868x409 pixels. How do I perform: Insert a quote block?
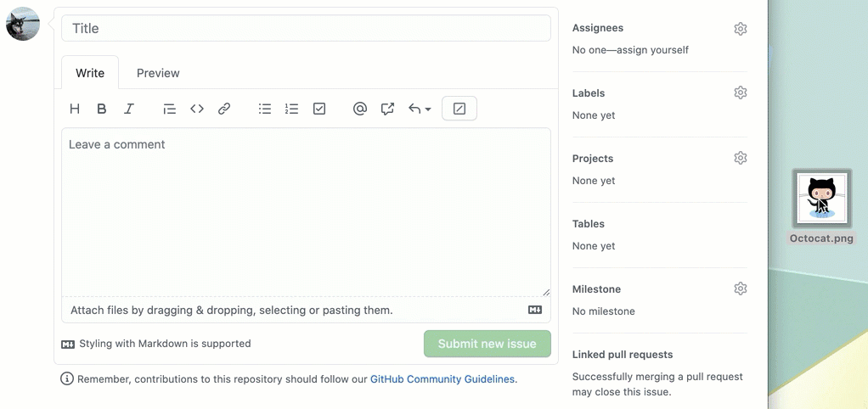coord(169,109)
